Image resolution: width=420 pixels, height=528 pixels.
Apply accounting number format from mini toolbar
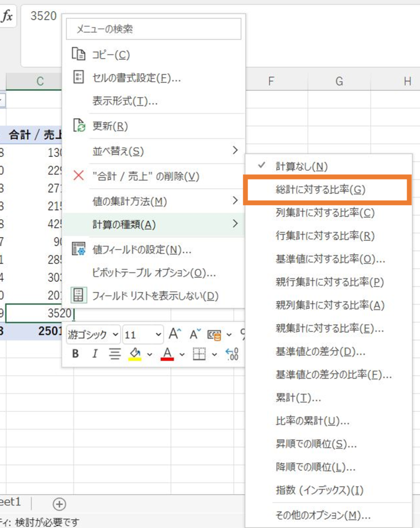(x=214, y=334)
